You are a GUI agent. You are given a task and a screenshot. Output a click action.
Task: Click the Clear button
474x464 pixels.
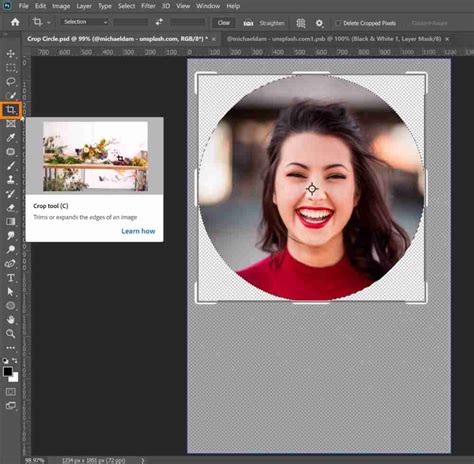(x=224, y=23)
